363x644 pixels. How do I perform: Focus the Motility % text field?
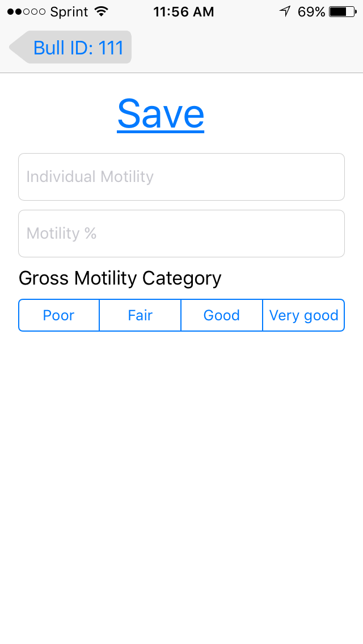tap(181, 234)
